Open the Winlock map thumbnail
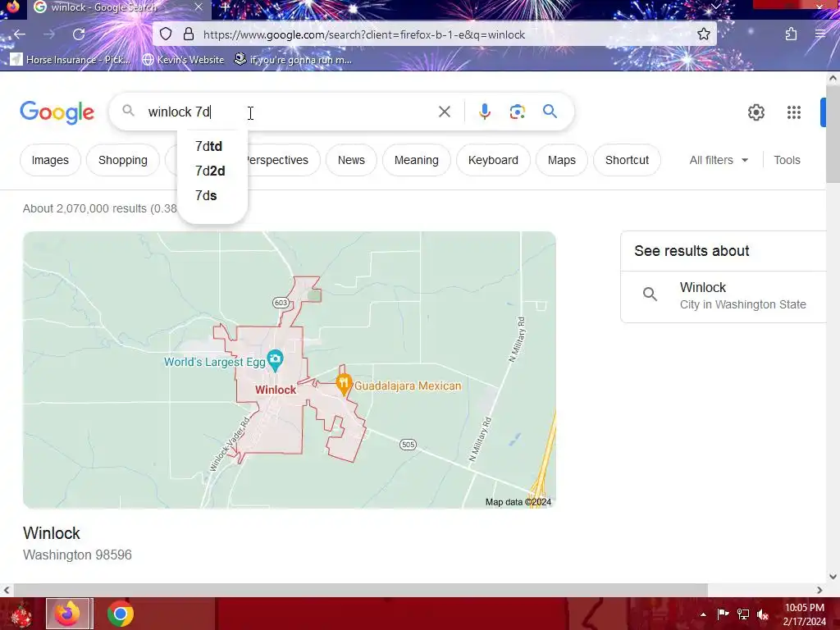This screenshot has height=630, width=840. click(290, 370)
